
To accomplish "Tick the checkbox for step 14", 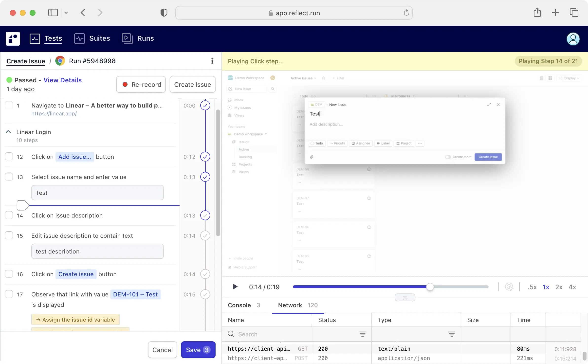I will coord(9,215).
